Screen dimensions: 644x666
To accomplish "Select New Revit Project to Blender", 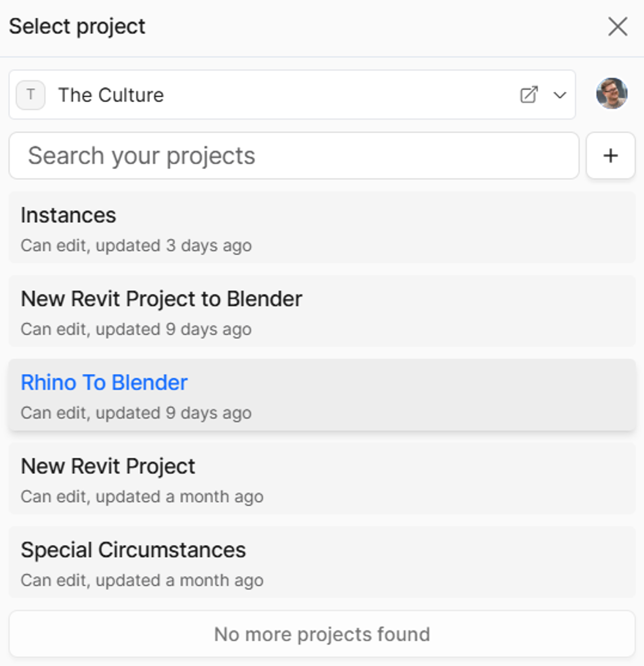I will pyautogui.click(x=322, y=311).
